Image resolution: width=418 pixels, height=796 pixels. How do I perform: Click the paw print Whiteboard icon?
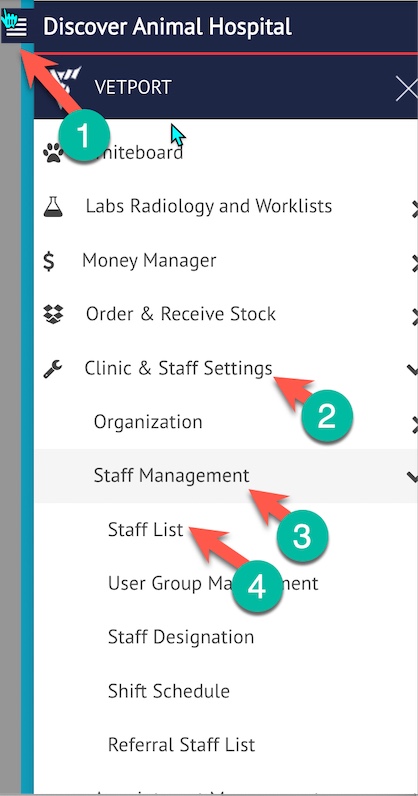53,152
